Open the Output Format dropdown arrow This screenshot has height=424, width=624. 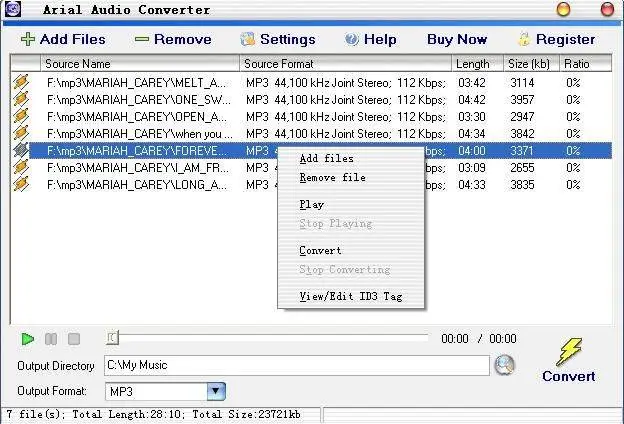click(x=216, y=391)
